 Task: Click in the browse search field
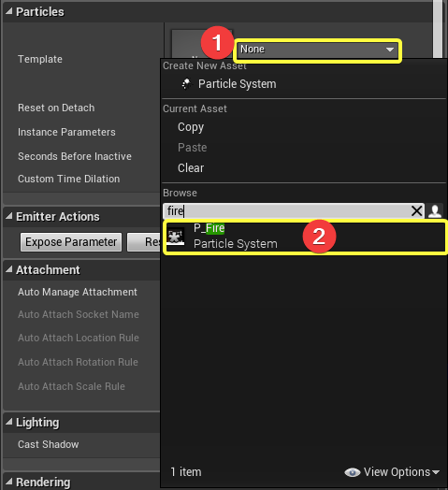pos(287,211)
